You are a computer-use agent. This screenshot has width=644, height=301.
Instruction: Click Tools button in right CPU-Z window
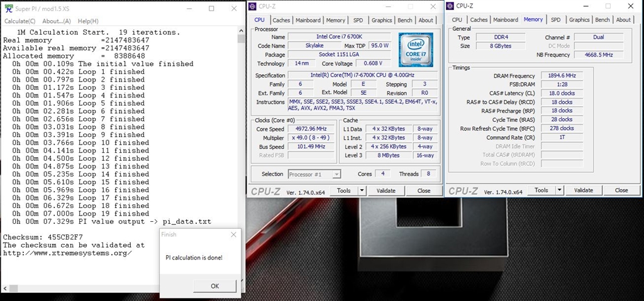pyautogui.click(x=541, y=190)
